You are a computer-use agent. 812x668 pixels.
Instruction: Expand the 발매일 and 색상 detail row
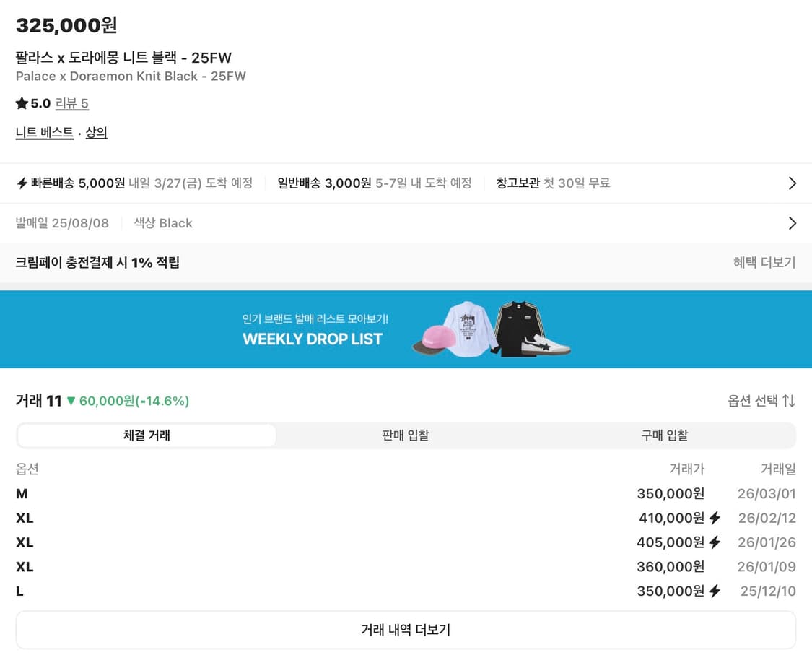[792, 223]
